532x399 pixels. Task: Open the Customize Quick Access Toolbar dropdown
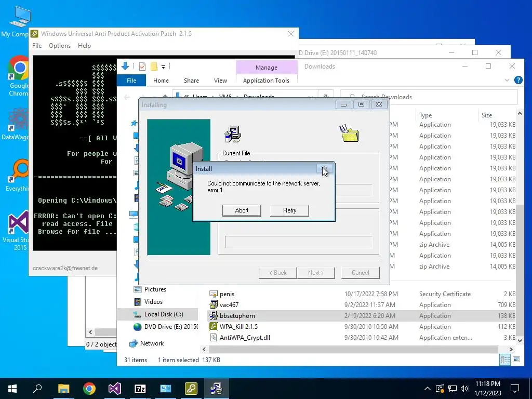[163, 66]
